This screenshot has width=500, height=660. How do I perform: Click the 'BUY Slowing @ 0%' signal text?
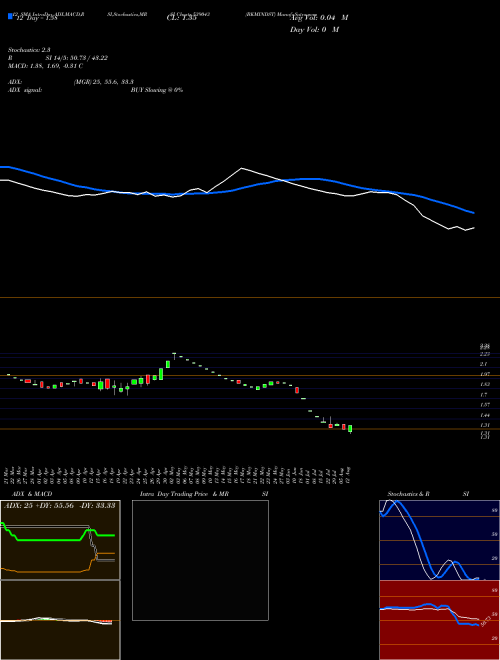point(157,90)
